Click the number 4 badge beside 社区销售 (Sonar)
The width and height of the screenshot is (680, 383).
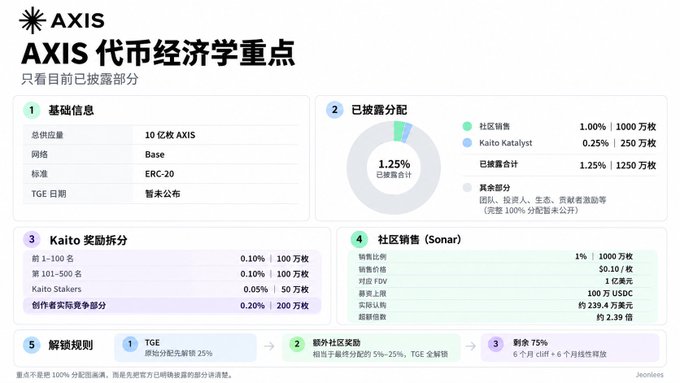359,239
